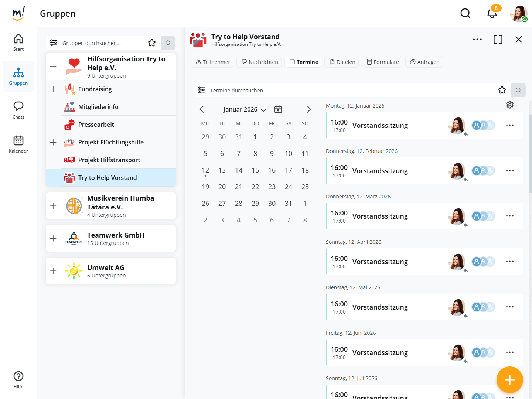Screen dimensions: 532x399
Task: Switch to the Teilnehmer tab
Action: (212, 62)
